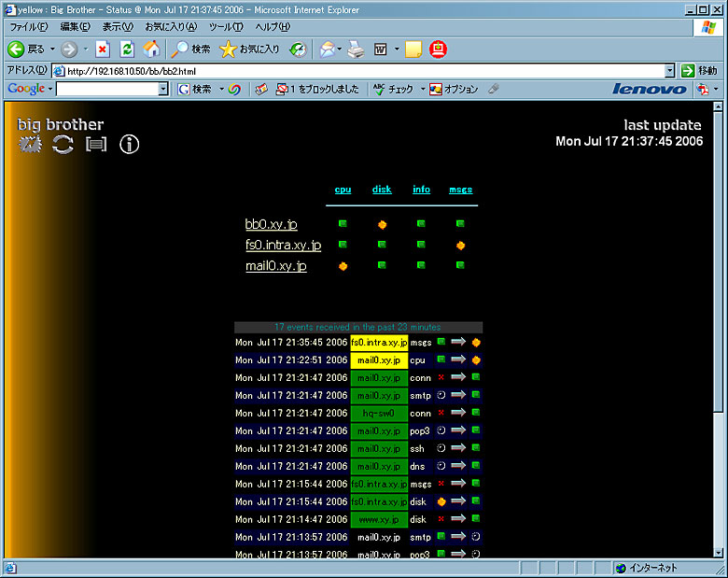The width and height of the screenshot is (728, 578).
Task: Click the IE Home toolbar button
Action: pos(151,49)
